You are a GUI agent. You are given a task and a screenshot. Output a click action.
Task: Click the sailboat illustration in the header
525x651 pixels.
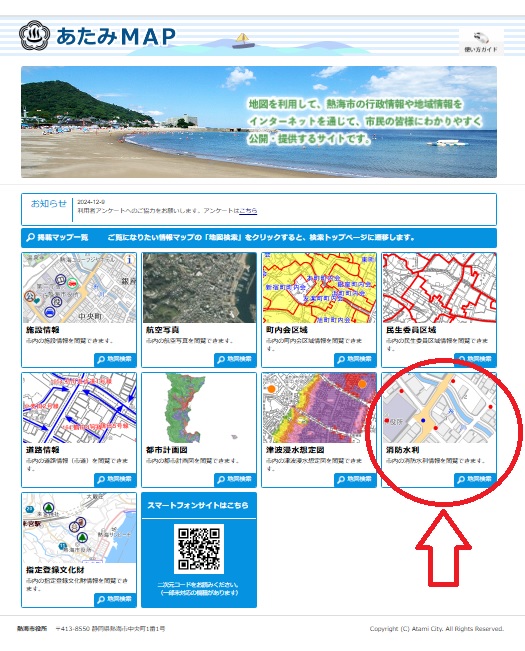[x=243, y=41]
